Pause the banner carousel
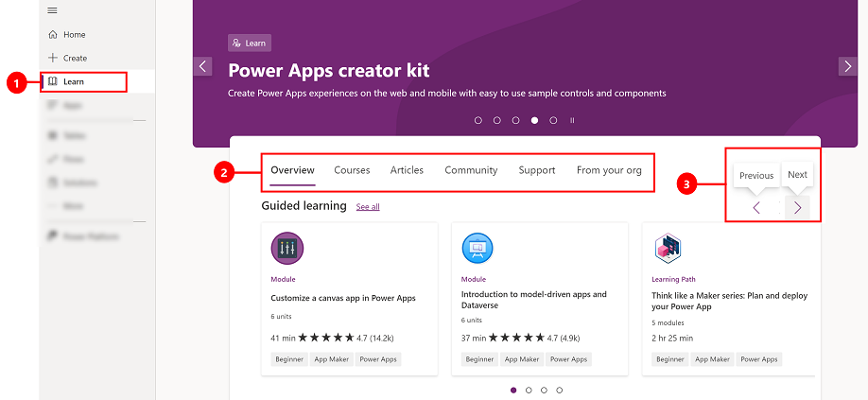 point(572,120)
